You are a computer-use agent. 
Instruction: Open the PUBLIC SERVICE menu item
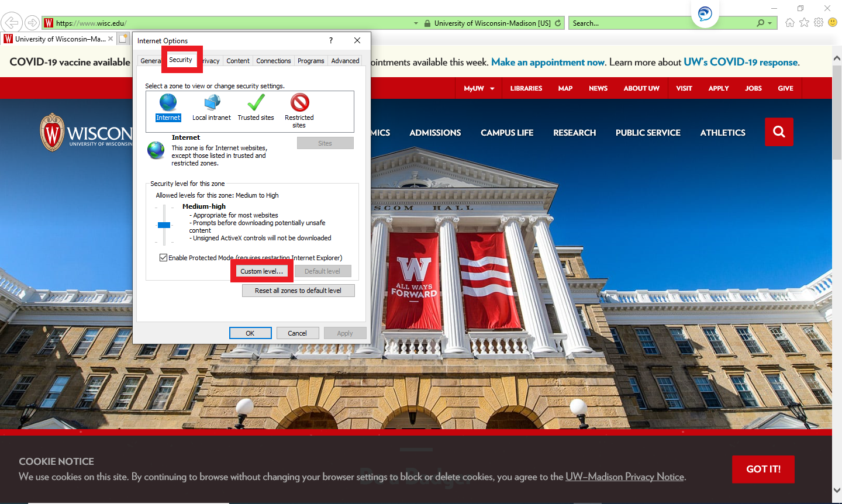(648, 133)
